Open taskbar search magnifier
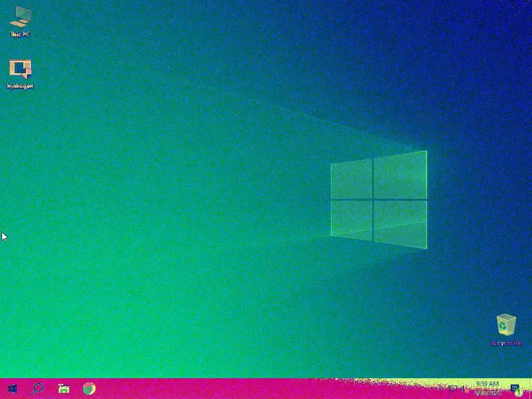532x399 pixels. [x=37, y=389]
